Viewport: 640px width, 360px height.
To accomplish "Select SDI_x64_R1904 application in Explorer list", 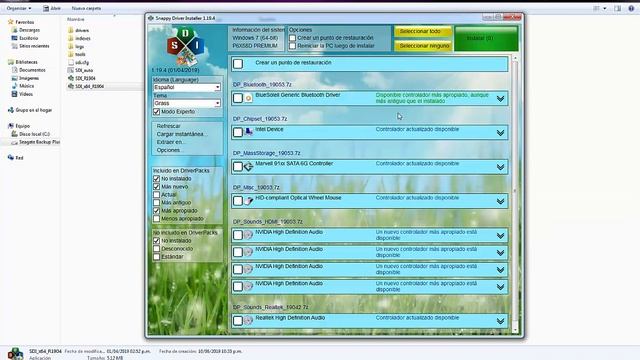I will click(x=86, y=86).
